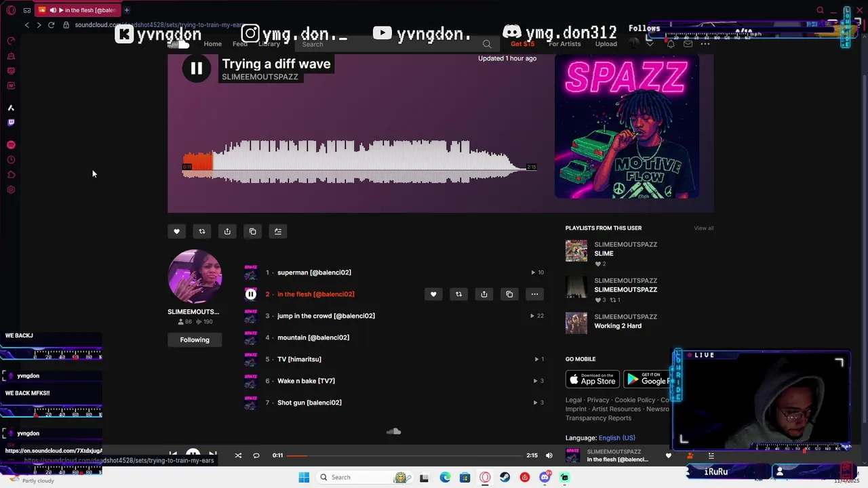Pause the playlist with the large pause button
Viewport: 868px width, 488px height.
click(x=197, y=68)
